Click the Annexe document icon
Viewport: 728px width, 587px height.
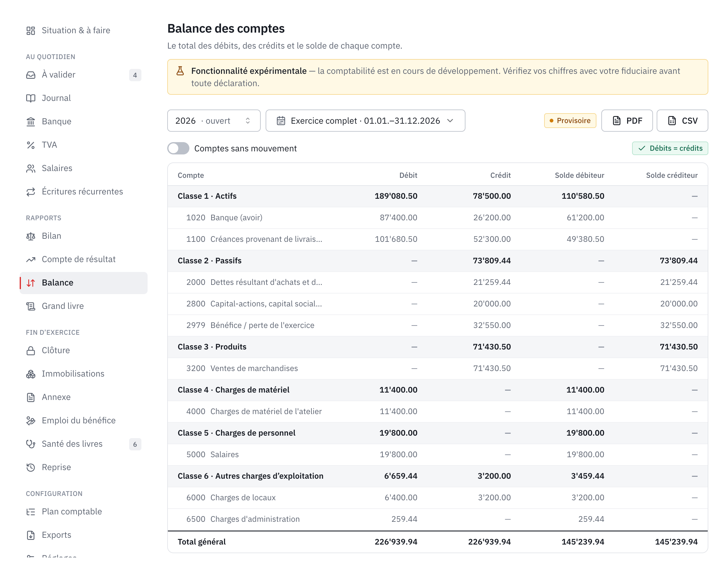pyautogui.click(x=31, y=397)
